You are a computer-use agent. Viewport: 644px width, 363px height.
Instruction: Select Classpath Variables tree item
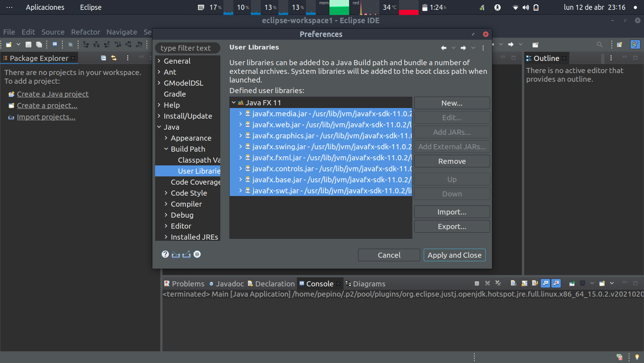pos(199,160)
